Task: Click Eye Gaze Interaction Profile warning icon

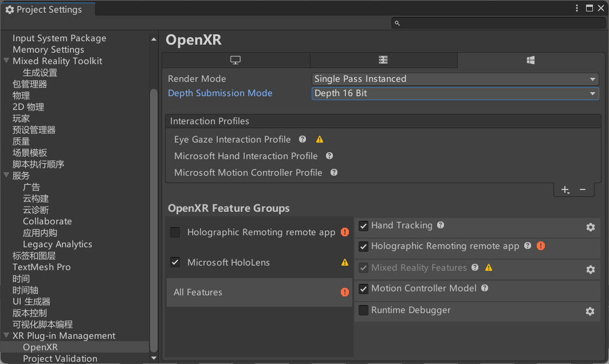Action: click(x=320, y=140)
